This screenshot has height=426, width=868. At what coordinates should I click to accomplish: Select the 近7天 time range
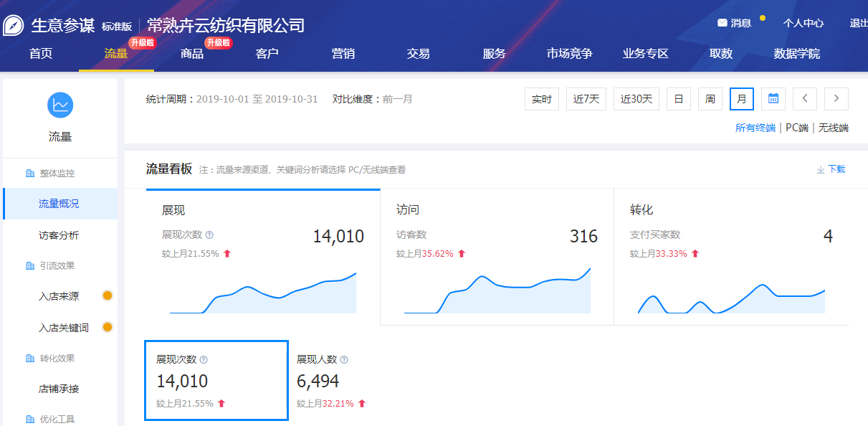[586, 99]
